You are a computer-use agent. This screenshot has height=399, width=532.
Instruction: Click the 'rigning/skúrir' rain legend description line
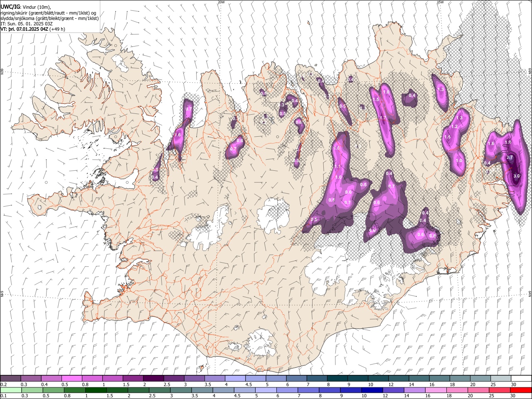(48, 13)
